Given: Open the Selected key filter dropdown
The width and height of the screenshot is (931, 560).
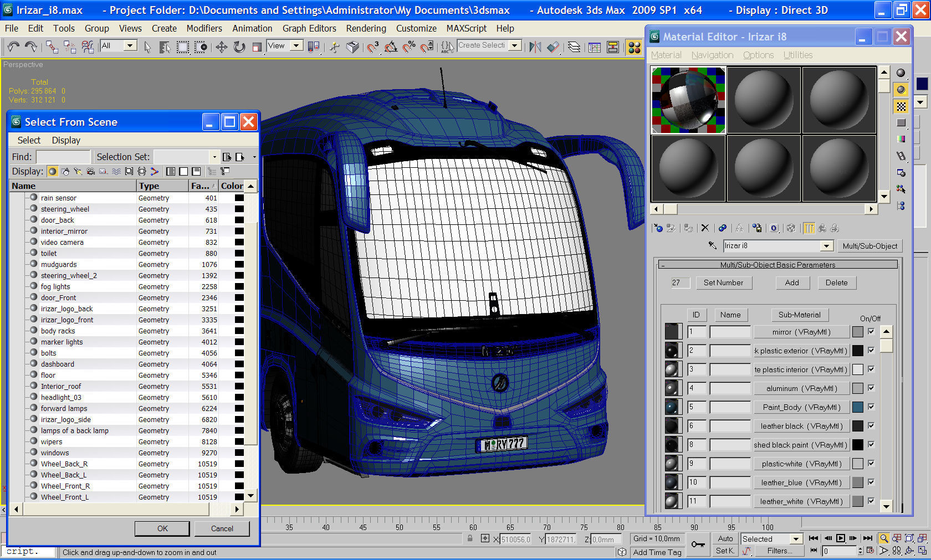Looking at the screenshot, I should click(796, 539).
